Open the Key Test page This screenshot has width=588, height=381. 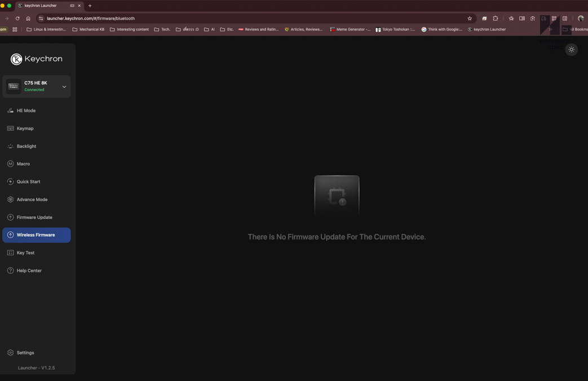25,253
